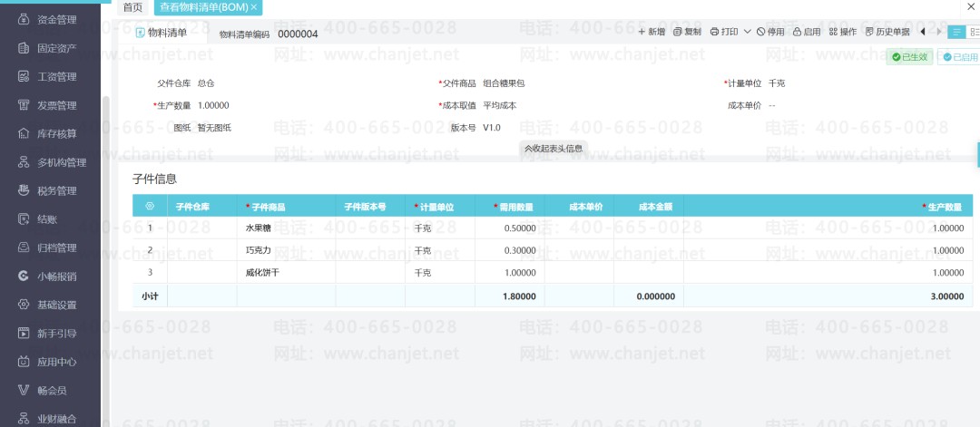Image resolution: width=980 pixels, height=427 pixels.
Task: Switch to the highlighted list layout view
Action: [956, 32]
